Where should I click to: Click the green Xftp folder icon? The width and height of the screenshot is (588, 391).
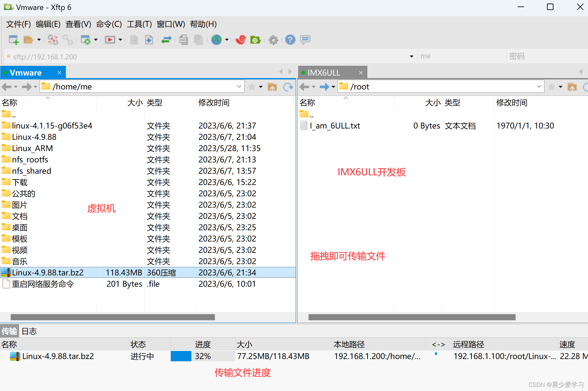(x=256, y=40)
